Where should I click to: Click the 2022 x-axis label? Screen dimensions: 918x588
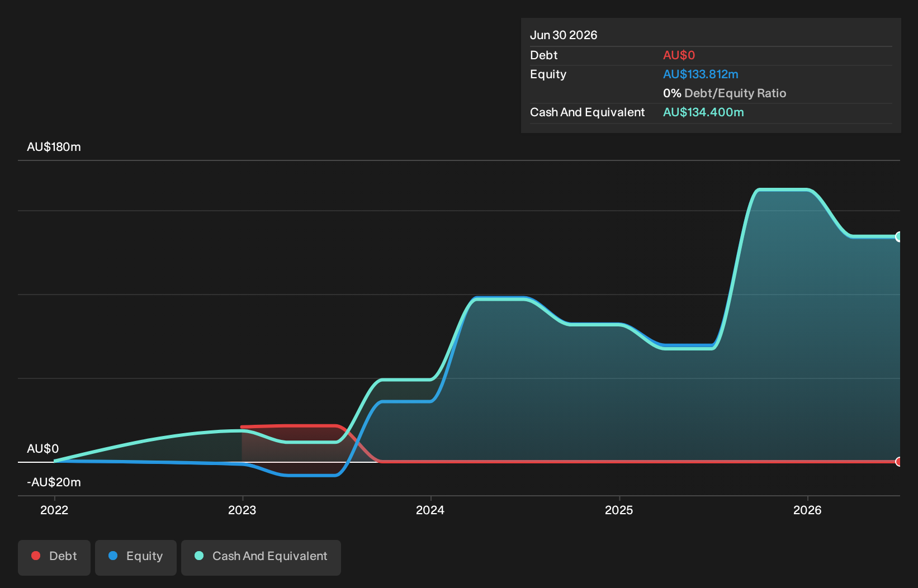pos(54,510)
